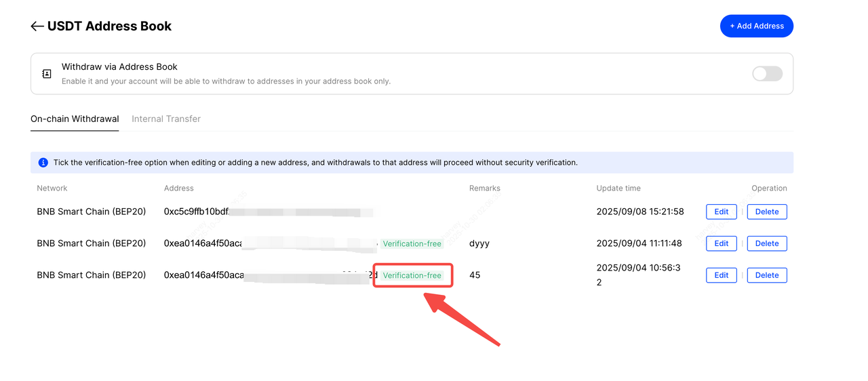Image resolution: width=868 pixels, height=381 pixels.
Task: Edit the address with remark dyyy
Action: [x=721, y=243]
